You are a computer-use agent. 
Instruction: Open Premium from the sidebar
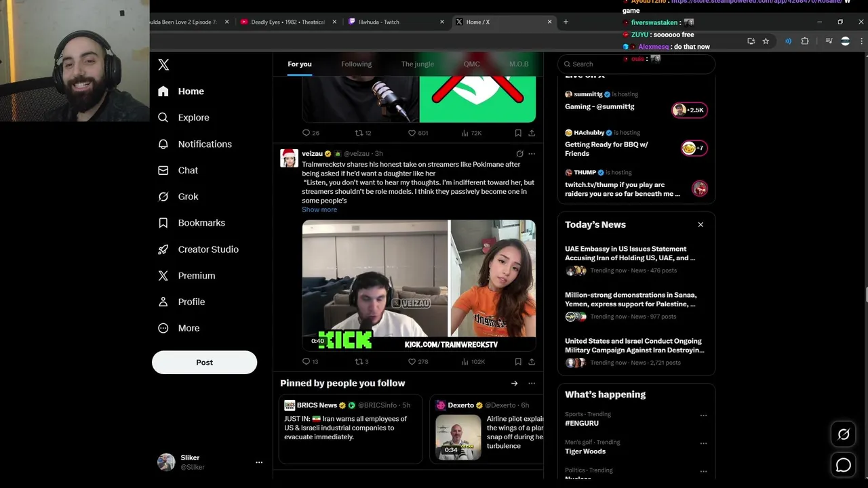tap(186, 275)
